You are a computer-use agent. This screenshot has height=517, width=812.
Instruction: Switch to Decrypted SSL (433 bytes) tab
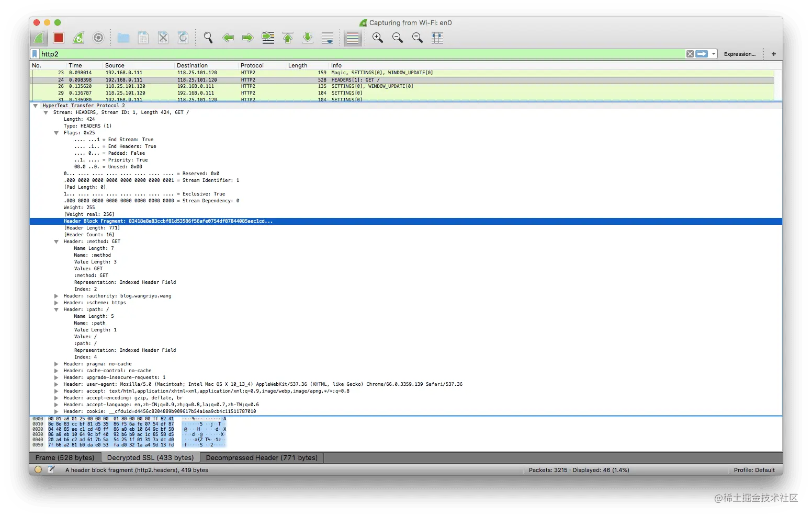(150, 457)
